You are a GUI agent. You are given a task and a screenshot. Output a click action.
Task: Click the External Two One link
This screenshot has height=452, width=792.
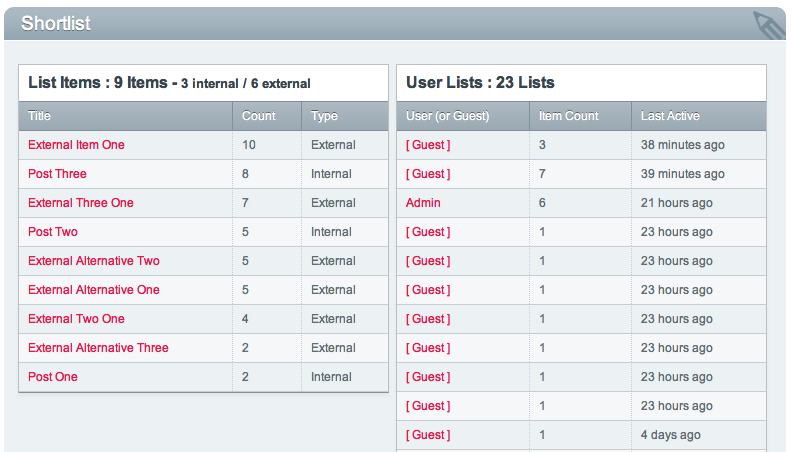coord(76,319)
